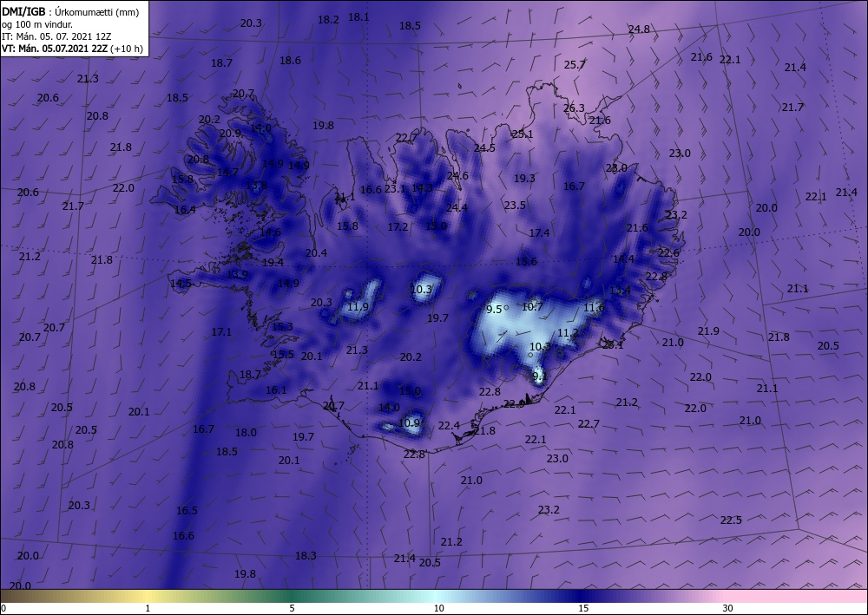Select the 10.7 value on the glacier
The height and width of the screenshot is (615, 868).
click(x=533, y=306)
